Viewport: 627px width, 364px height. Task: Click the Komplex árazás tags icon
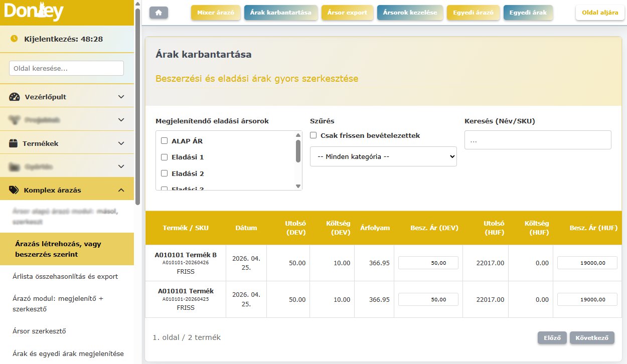[x=15, y=190]
